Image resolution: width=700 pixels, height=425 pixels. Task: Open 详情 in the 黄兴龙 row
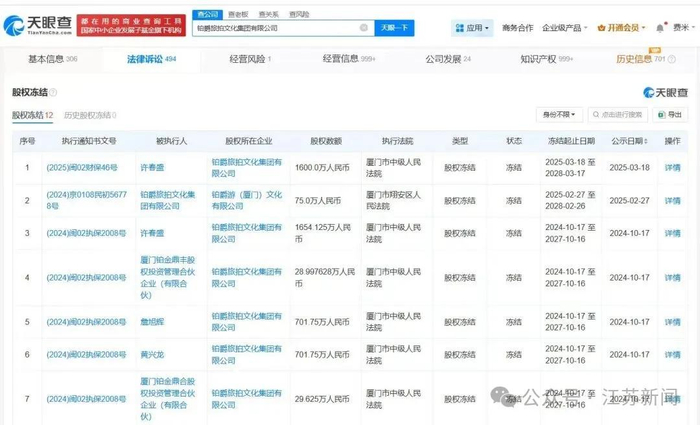(x=672, y=354)
